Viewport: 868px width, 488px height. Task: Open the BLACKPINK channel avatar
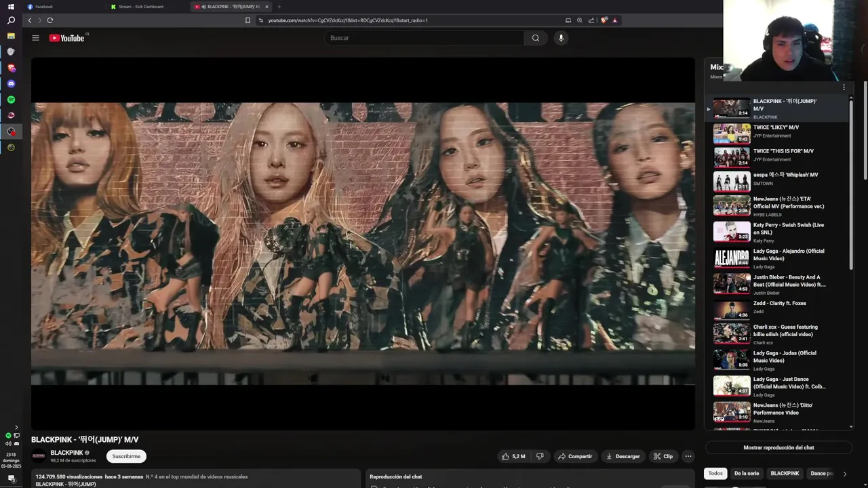(39, 456)
